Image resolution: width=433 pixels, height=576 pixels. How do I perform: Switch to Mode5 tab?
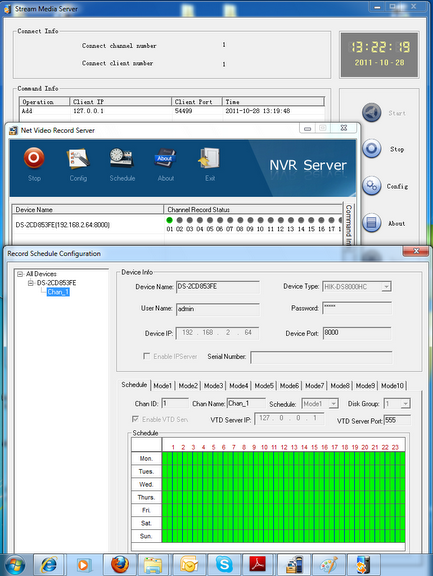point(264,385)
